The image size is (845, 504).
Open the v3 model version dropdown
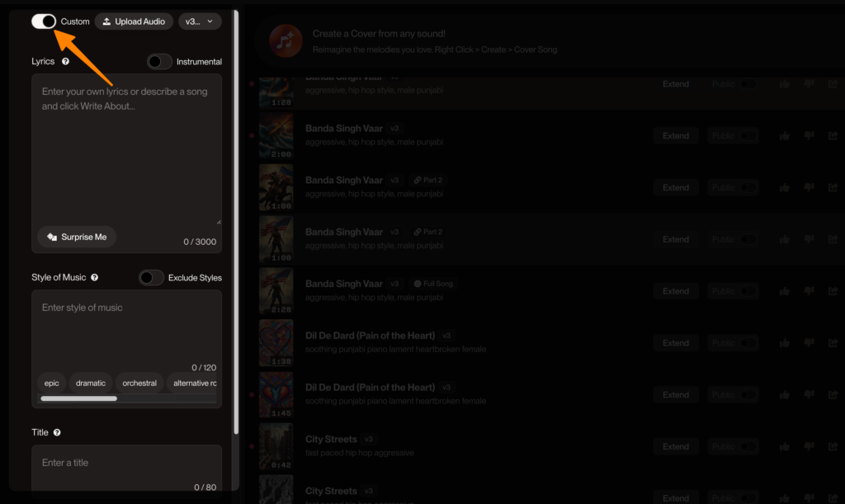coord(200,21)
